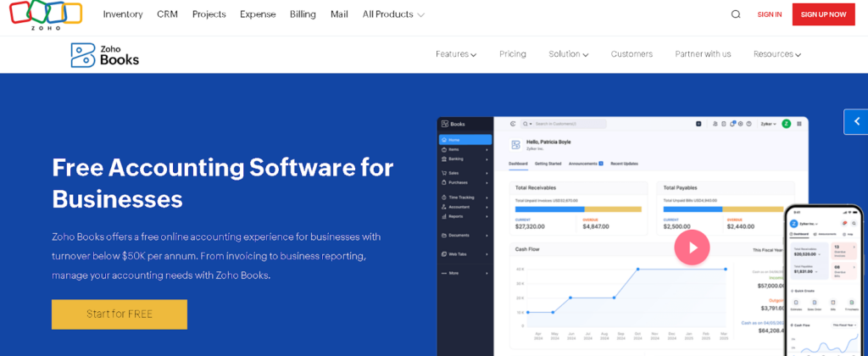Click the Accountant icon in the preview sidebar
This screenshot has width=868, height=356.
coord(444,207)
